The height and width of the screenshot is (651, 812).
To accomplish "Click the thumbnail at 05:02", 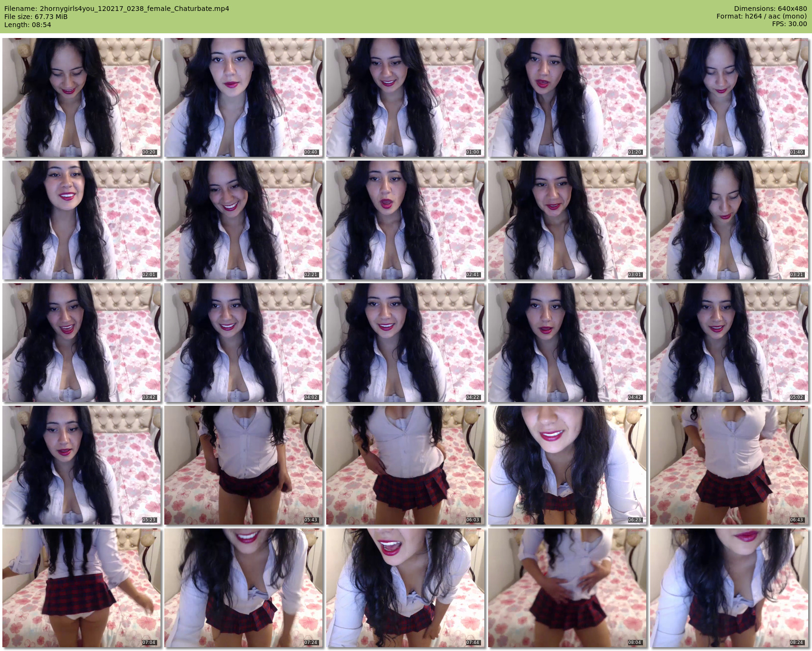I will pyautogui.click(x=729, y=343).
